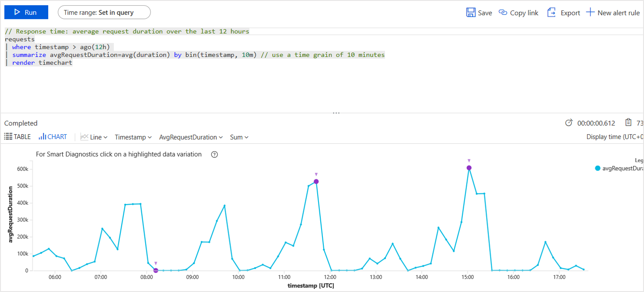Click the avgRequestDuration legend color dot
The image size is (644, 292).
tap(598, 168)
